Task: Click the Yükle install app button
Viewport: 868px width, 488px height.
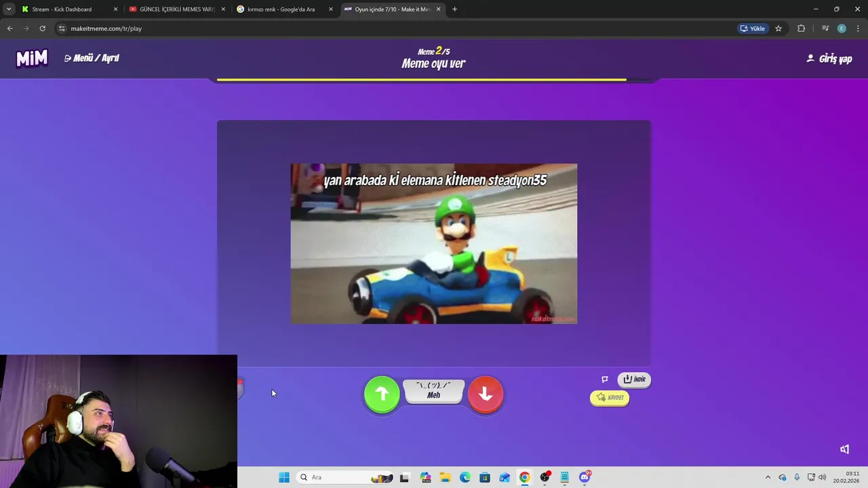Action: click(753, 28)
